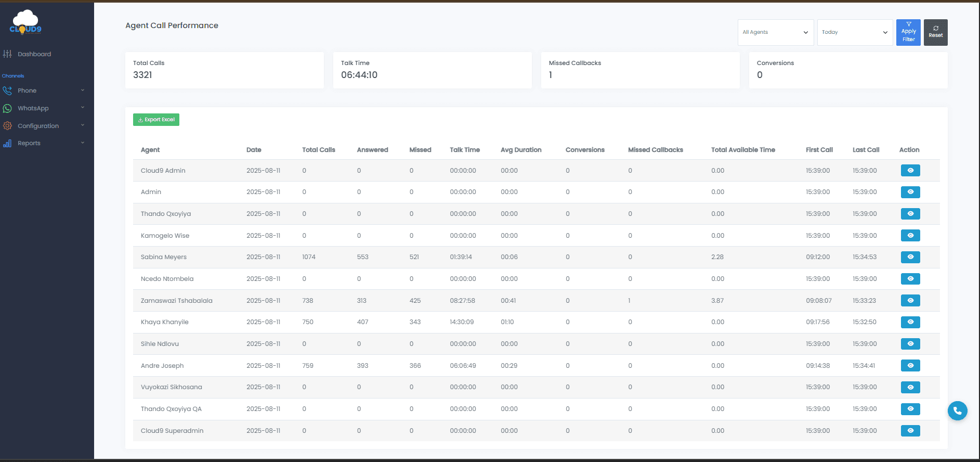The height and width of the screenshot is (462, 980).
Task: View details for Andre Joseph
Action: pyautogui.click(x=910, y=366)
